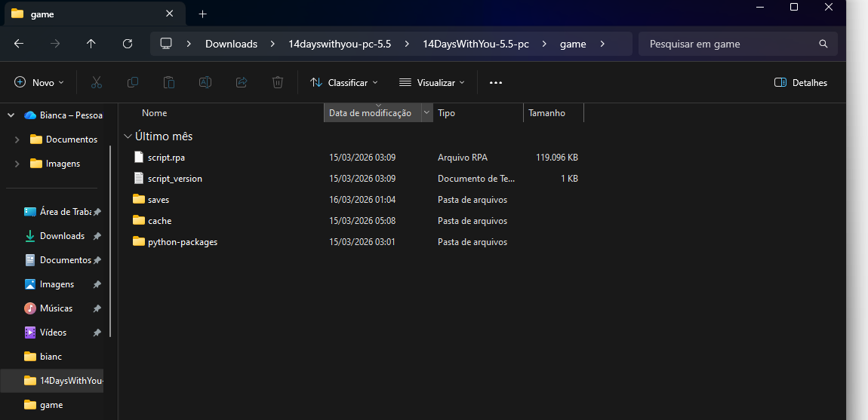Open the Visualizar view dropdown

pyautogui.click(x=432, y=82)
